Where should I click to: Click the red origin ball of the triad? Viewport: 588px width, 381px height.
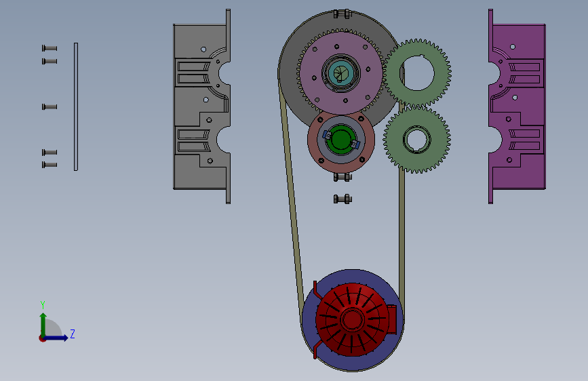click(42, 338)
